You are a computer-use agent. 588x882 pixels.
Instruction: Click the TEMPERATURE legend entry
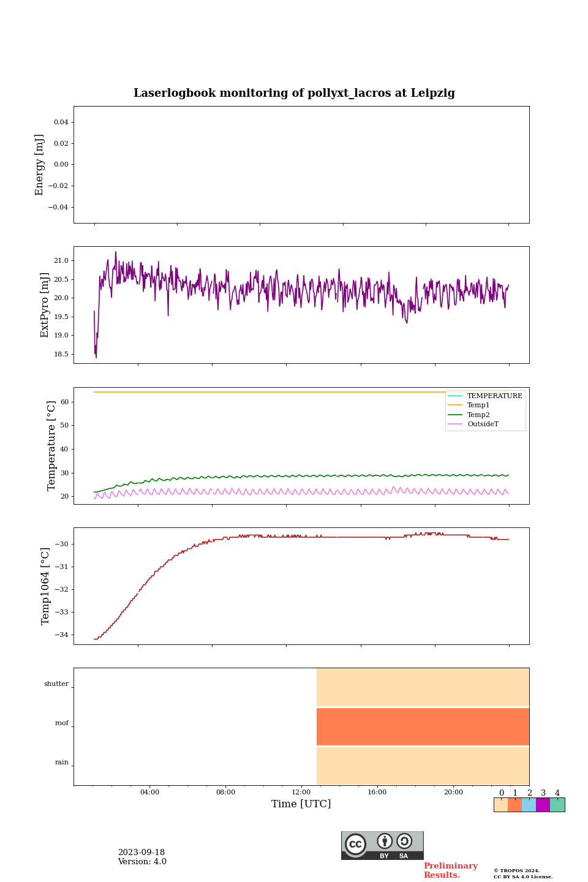tap(486, 396)
